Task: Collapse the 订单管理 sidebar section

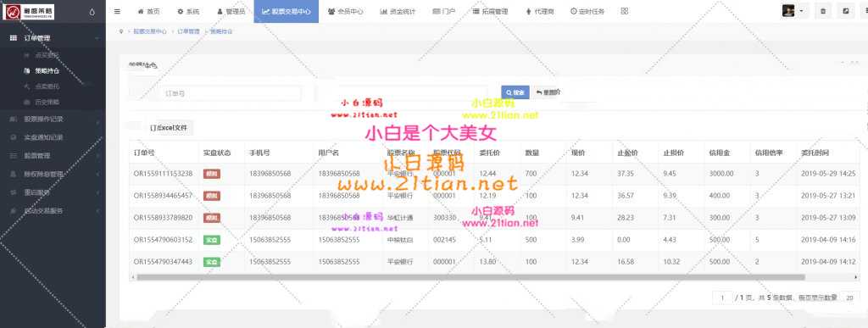Action: pyautogui.click(x=53, y=38)
